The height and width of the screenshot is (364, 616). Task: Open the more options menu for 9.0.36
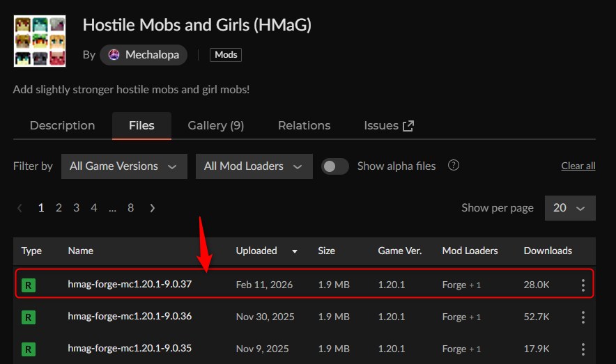[583, 317]
